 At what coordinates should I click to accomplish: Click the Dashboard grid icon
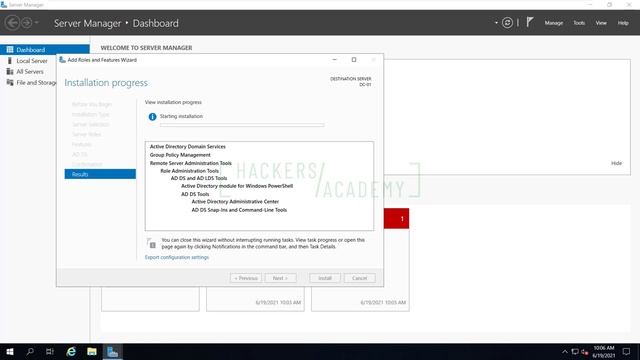coord(10,49)
